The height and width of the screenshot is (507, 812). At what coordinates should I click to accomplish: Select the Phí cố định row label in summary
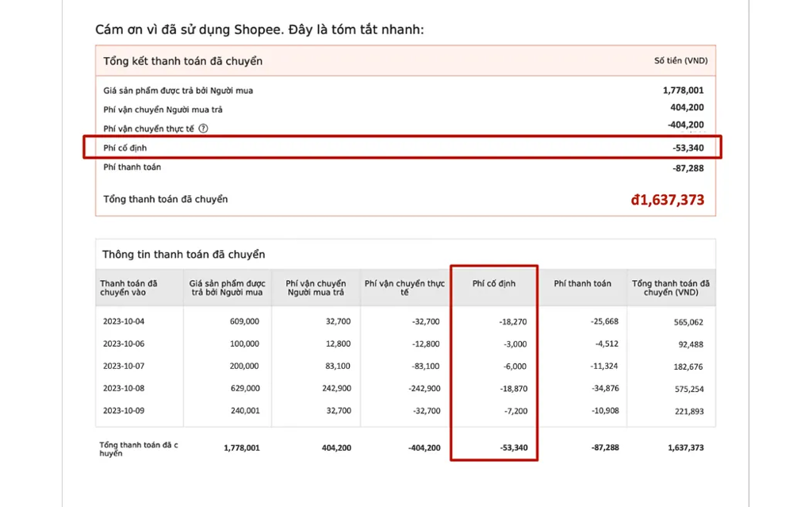tap(125, 148)
